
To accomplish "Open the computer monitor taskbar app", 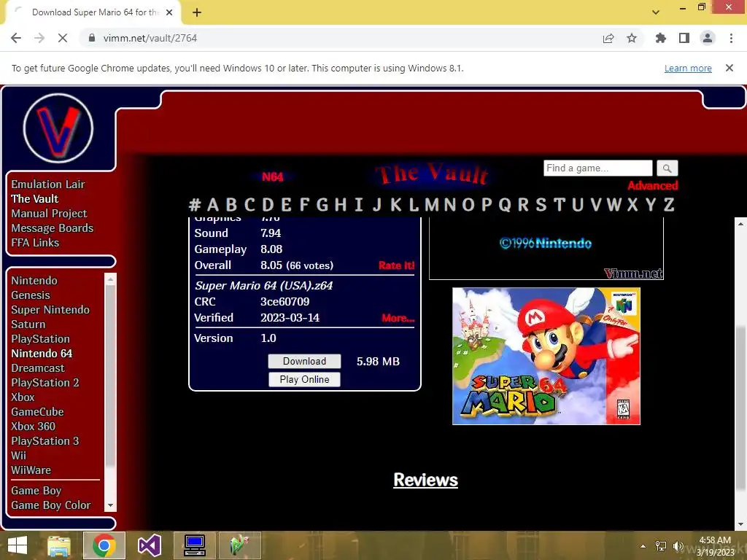I will 194,545.
